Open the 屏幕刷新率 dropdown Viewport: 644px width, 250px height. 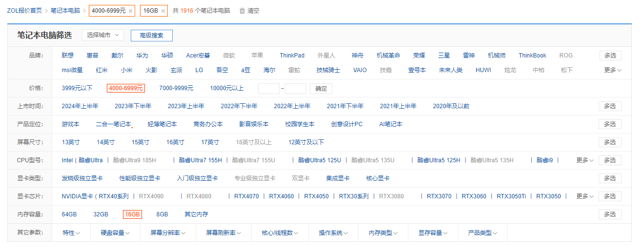223,233
